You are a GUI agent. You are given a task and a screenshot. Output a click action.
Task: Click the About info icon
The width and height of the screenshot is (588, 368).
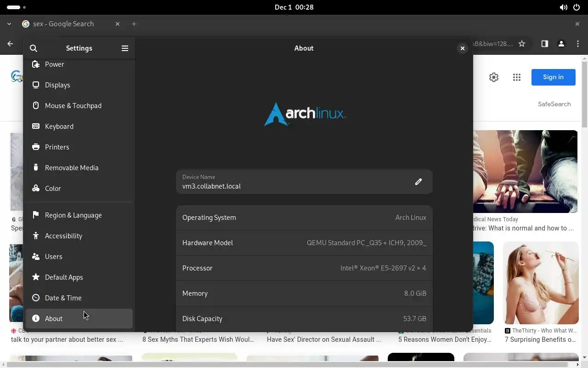[x=36, y=318]
